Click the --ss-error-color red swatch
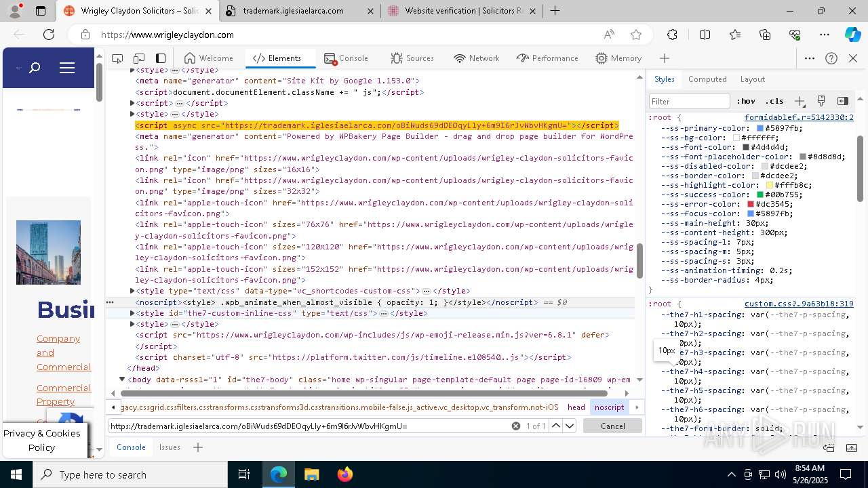 coord(751,204)
